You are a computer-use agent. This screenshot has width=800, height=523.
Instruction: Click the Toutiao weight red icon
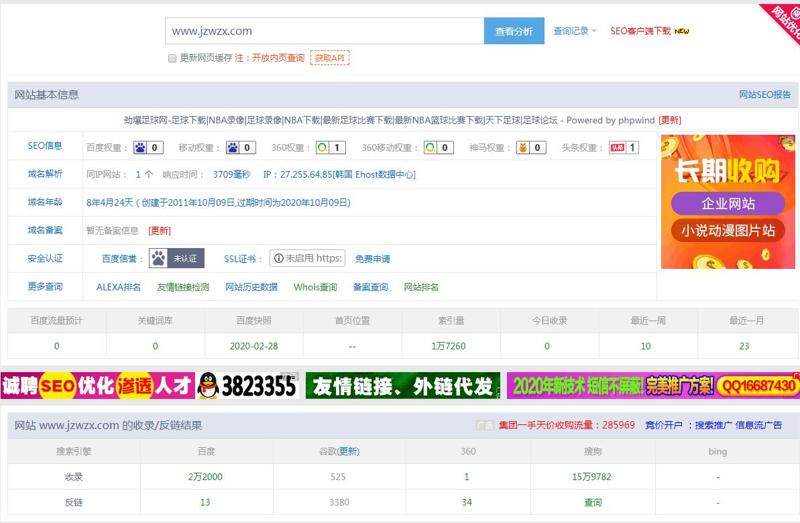click(x=617, y=147)
